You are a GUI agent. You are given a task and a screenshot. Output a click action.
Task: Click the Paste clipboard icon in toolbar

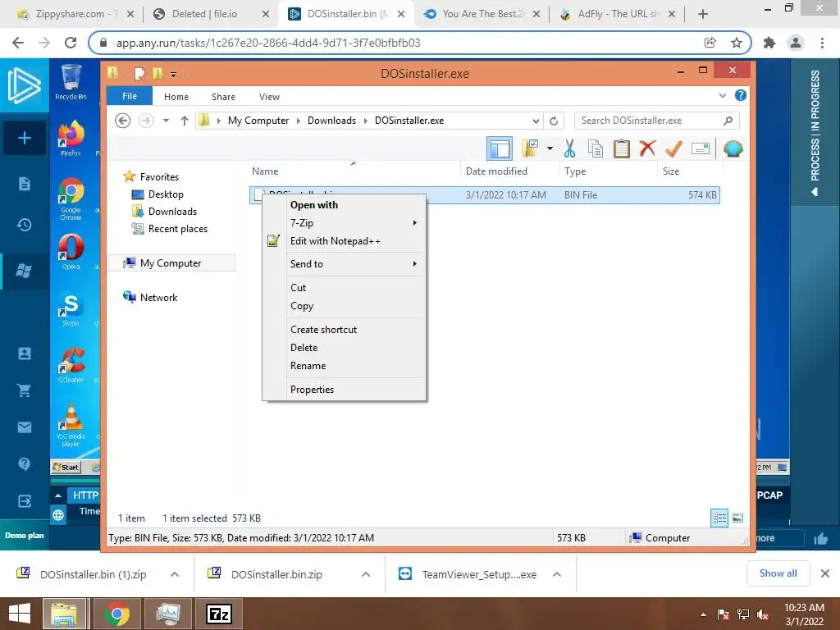(622, 148)
